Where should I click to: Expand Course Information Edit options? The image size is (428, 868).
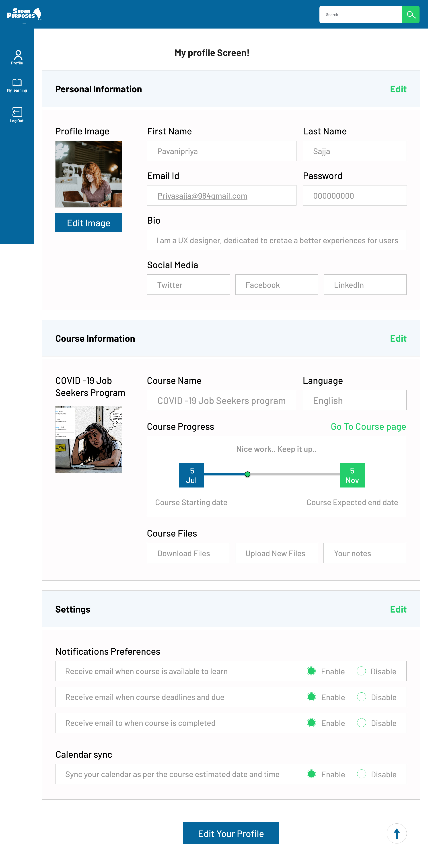[398, 338]
